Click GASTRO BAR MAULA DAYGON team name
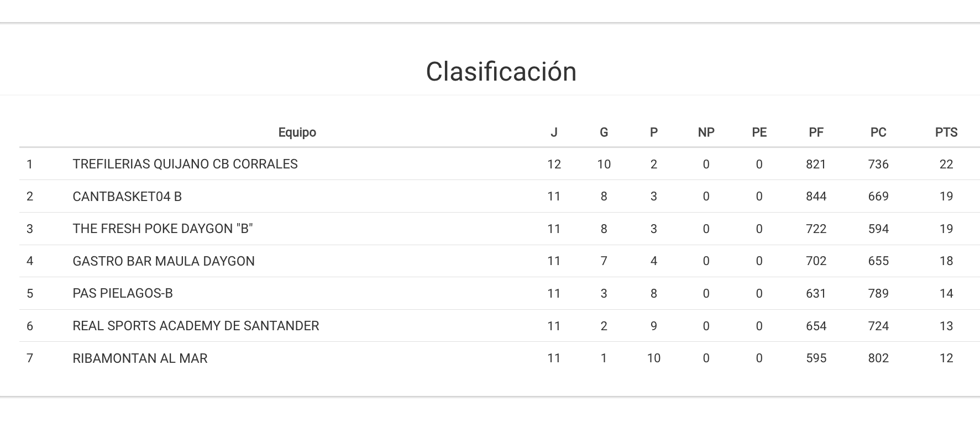 (164, 261)
